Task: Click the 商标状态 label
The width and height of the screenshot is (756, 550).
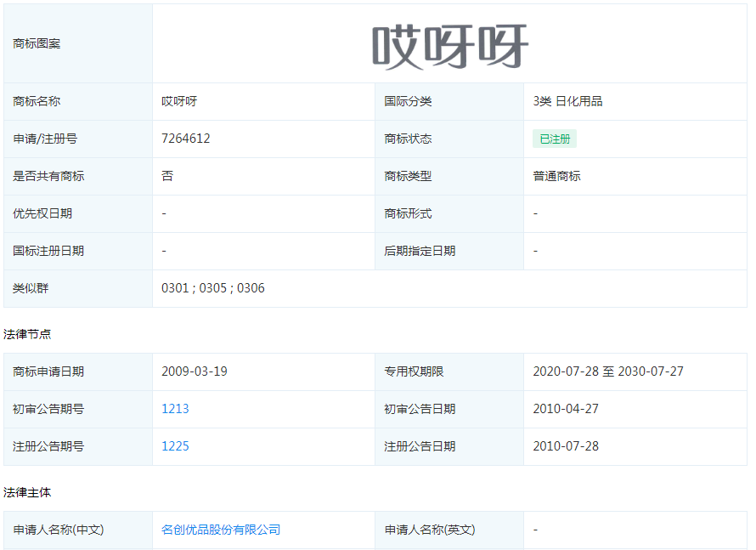Action: [408, 139]
